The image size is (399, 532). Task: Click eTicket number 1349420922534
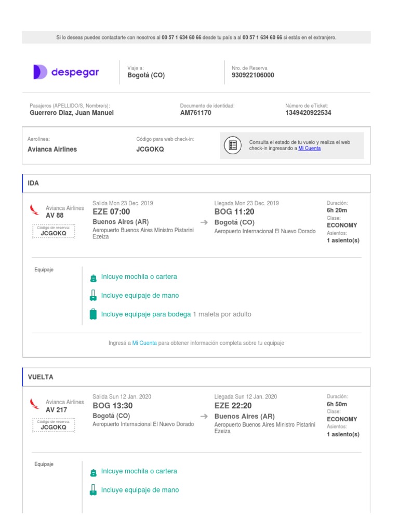[308, 113]
